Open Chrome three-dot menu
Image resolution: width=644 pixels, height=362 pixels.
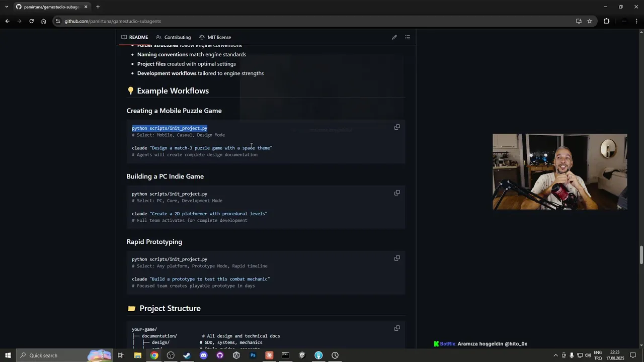point(637,21)
